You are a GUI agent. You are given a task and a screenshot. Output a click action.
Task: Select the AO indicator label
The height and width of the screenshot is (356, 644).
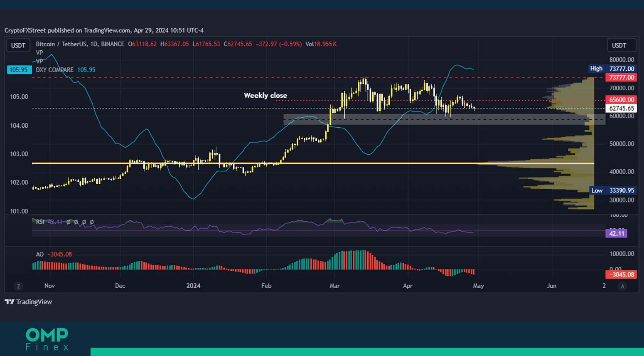[39, 255]
